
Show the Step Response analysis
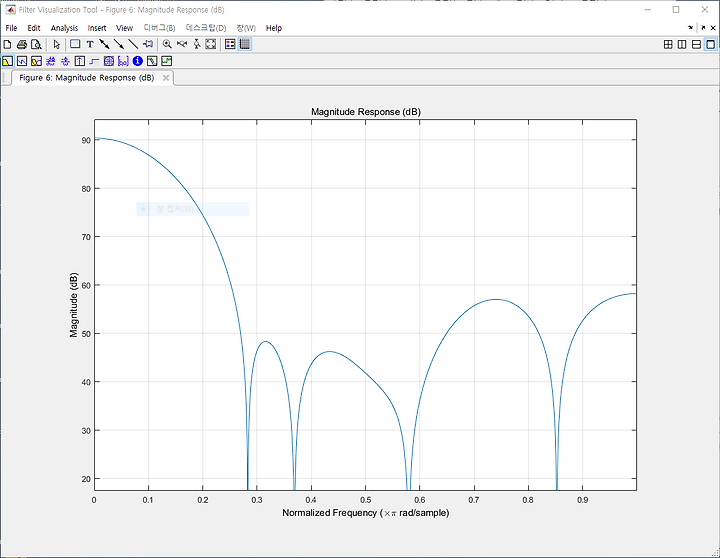(94, 61)
